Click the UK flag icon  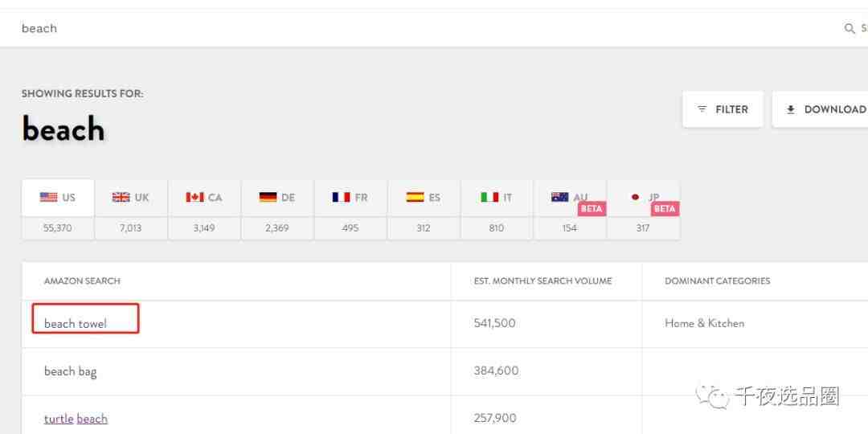[x=121, y=197]
